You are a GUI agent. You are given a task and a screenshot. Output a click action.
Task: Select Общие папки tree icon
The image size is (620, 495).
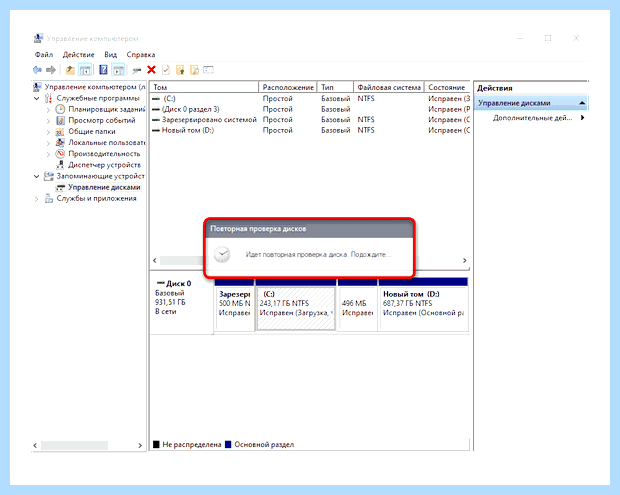(x=60, y=131)
